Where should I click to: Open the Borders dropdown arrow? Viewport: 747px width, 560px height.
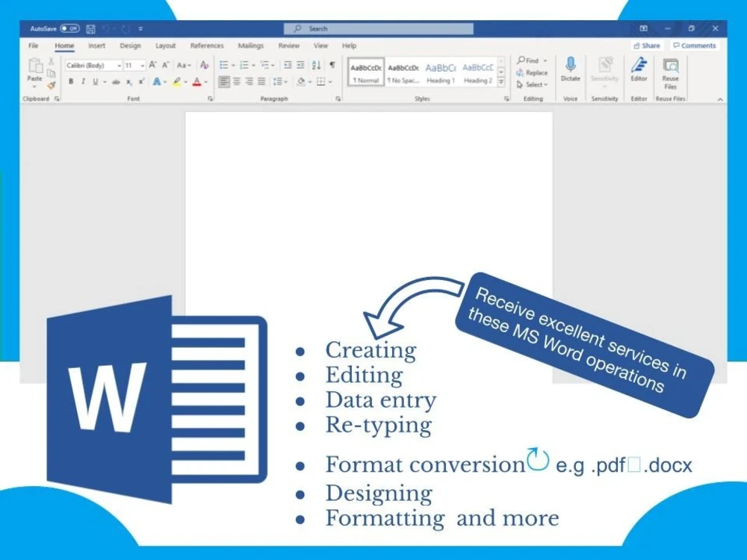[330, 82]
